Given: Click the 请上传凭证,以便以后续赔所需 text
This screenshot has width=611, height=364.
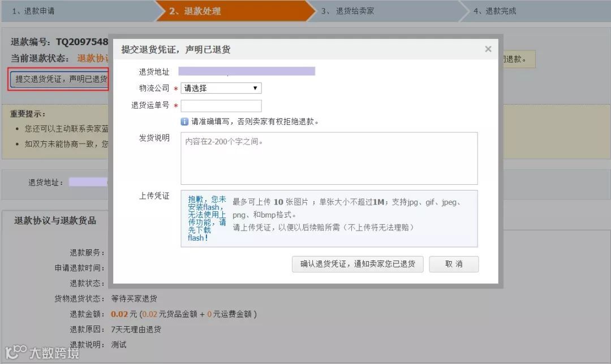Looking at the screenshot, I should pos(323,227).
